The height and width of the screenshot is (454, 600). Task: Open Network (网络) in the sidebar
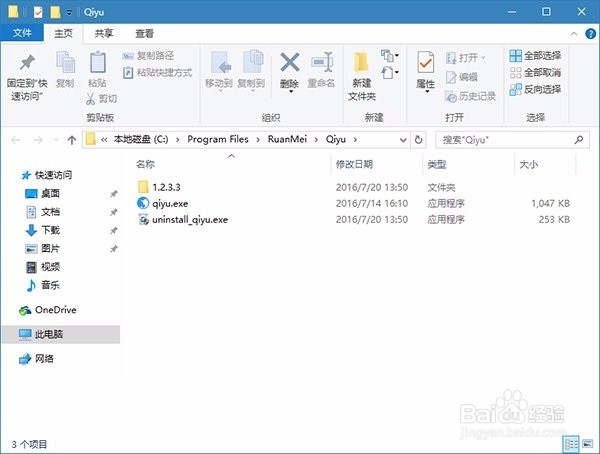point(36,359)
